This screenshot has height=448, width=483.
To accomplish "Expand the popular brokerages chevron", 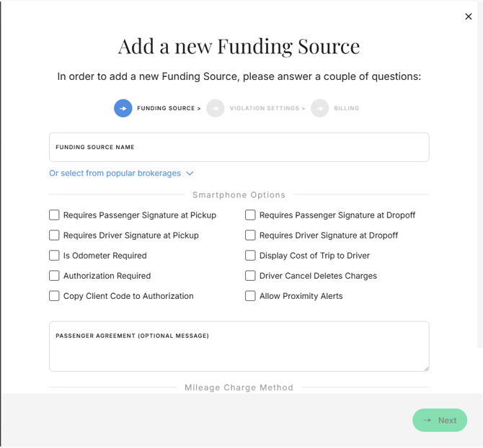I will [x=190, y=174].
